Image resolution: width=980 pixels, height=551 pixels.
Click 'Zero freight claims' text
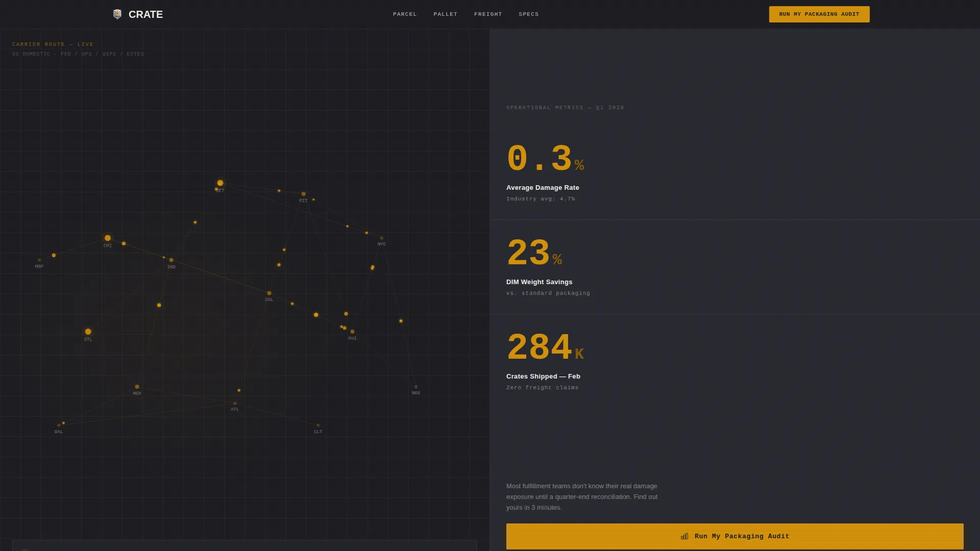pos(543,388)
